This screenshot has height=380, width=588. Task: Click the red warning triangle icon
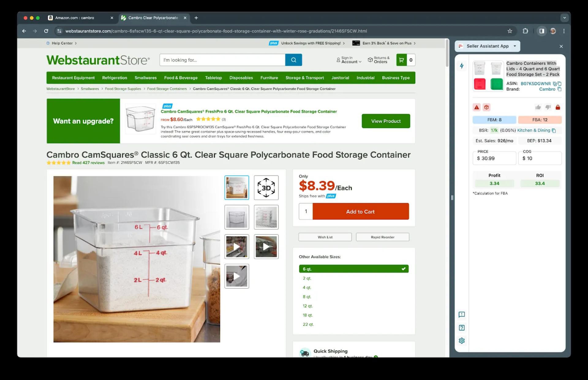[477, 107]
